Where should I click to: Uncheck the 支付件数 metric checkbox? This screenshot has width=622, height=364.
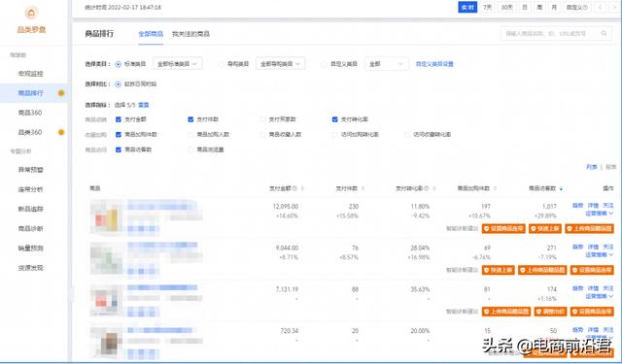pyautogui.click(x=190, y=119)
